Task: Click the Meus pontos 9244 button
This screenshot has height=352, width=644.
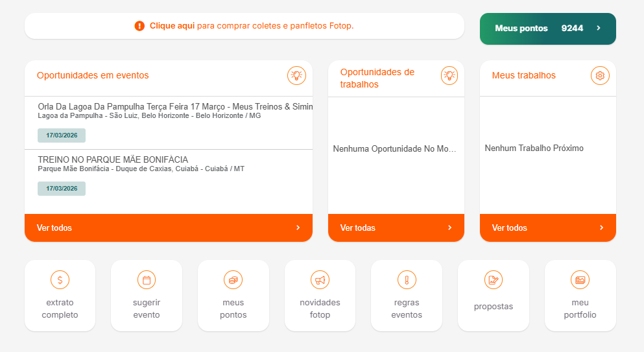Action: tap(547, 29)
